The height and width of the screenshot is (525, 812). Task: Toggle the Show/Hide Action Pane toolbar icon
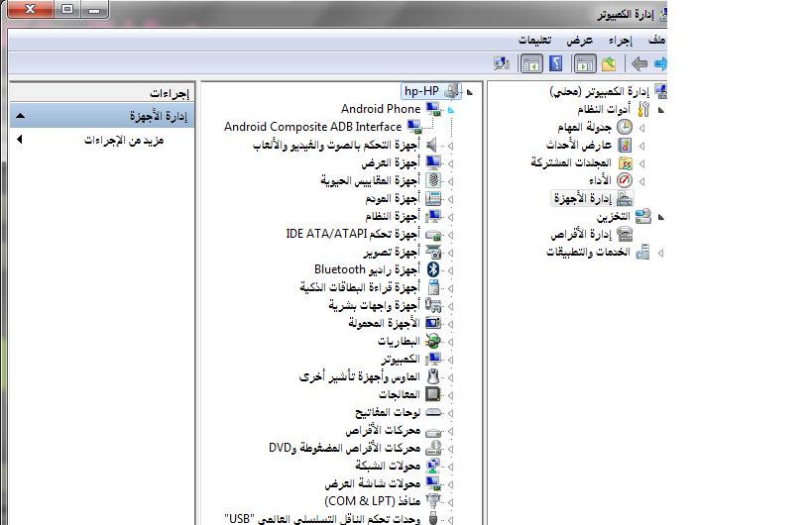pos(531,64)
